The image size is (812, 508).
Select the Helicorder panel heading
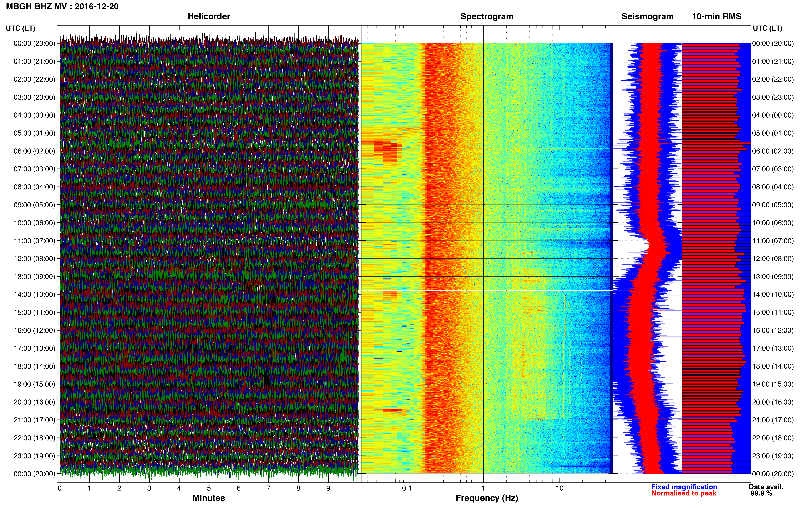(208, 16)
